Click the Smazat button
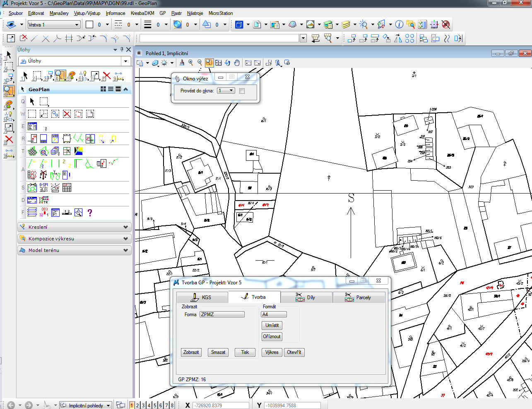 (218, 352)
